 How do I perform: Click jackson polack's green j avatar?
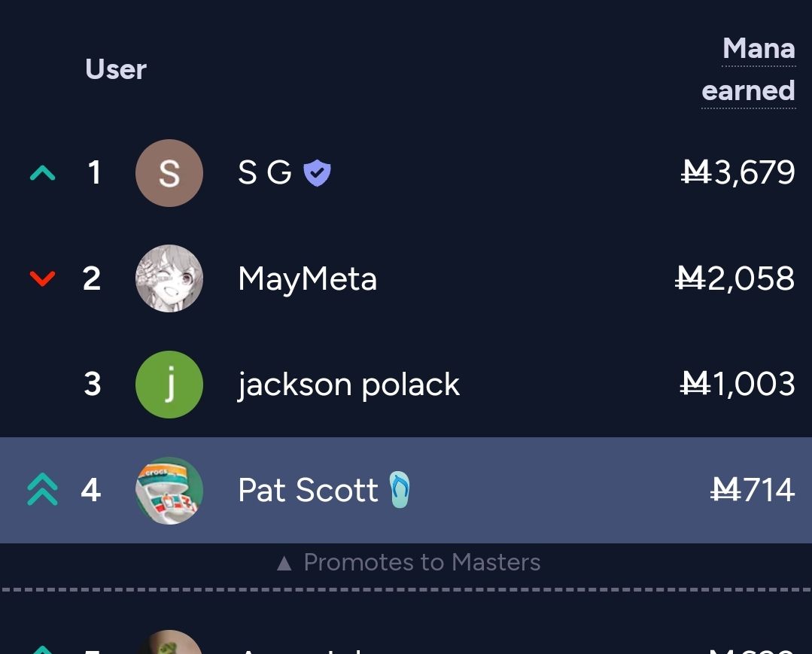click(169, 385)
